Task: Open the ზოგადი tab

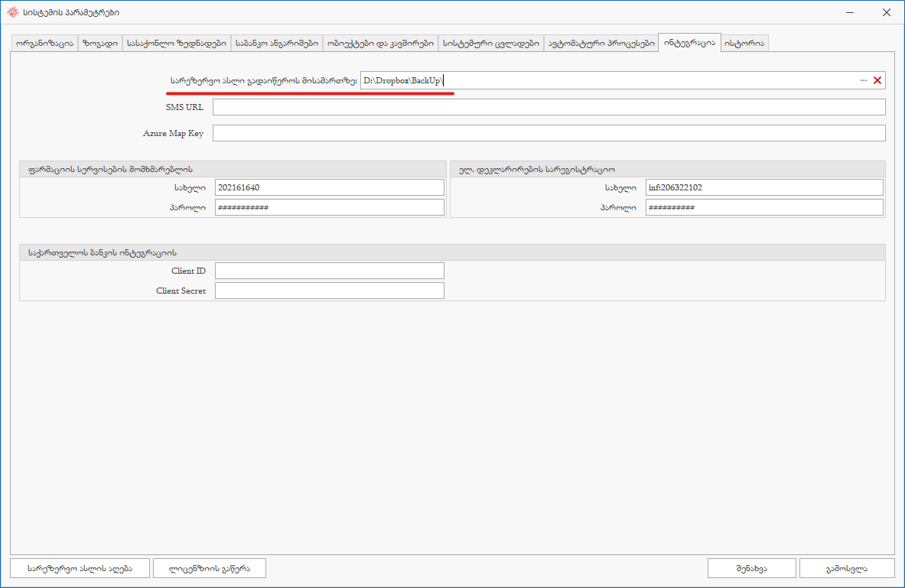Action: tap(100, 44)
